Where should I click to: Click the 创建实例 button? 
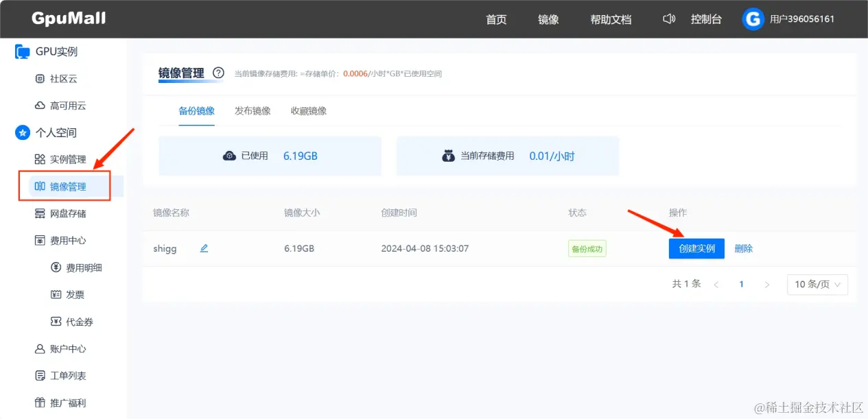(x=696, y=248)
